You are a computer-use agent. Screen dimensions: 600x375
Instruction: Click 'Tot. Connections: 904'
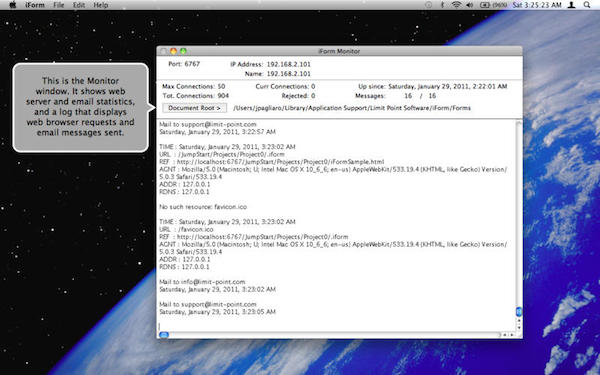196,96
